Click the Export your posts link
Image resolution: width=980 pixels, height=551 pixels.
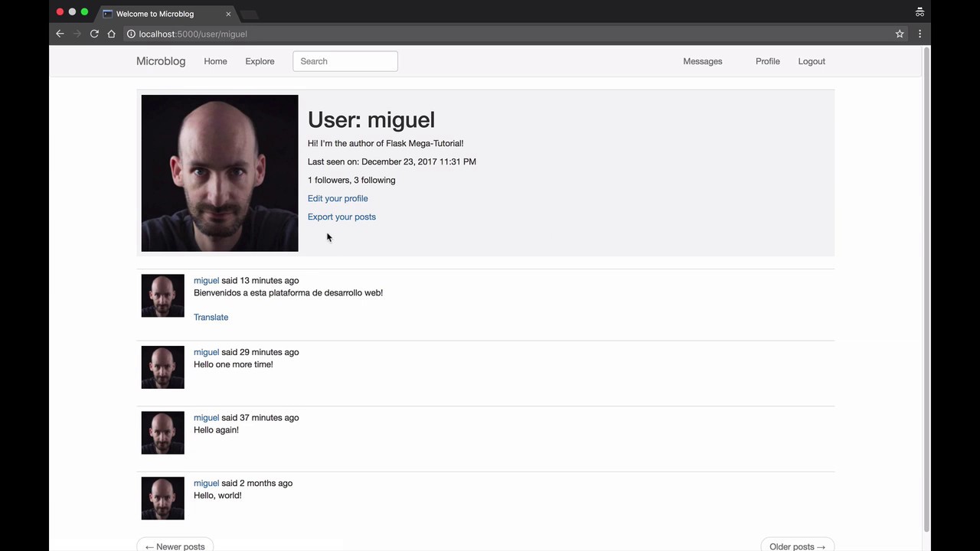341,217
